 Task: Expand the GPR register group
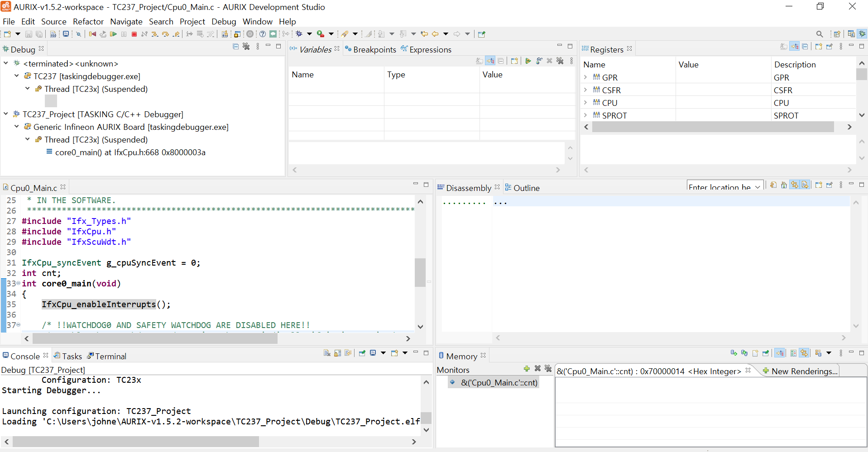585,77
